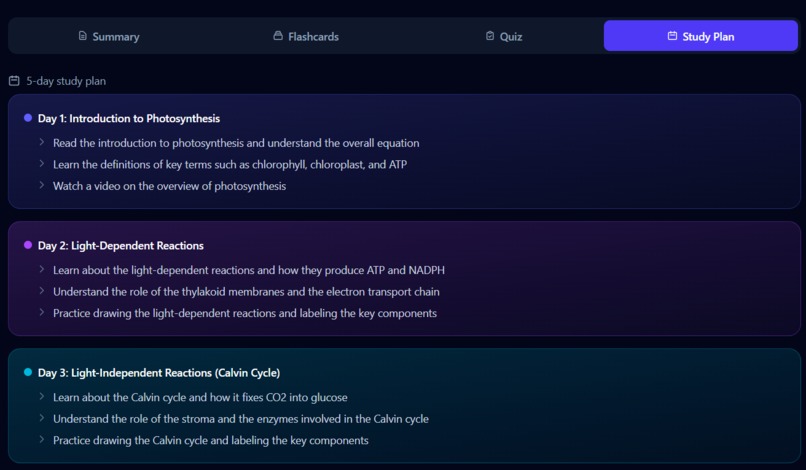
Task: Click chevron before 'Understand the role of the stroma'
Action: (x=42, y=418)
